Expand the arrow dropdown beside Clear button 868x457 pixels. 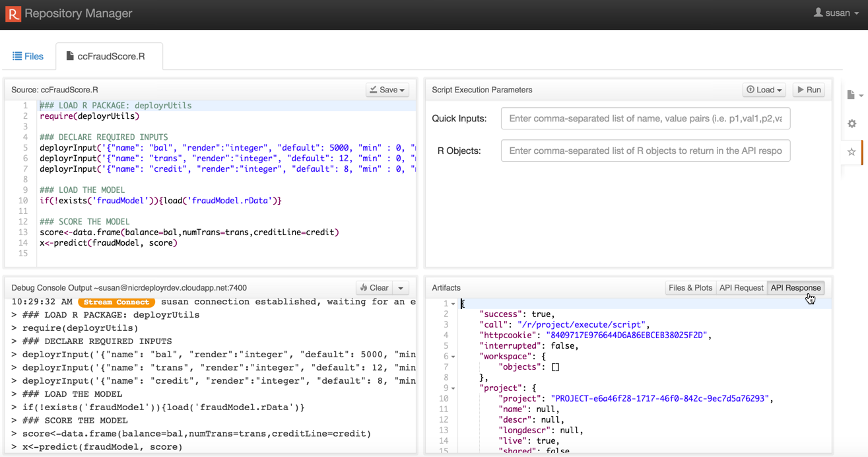pos(401,288)
